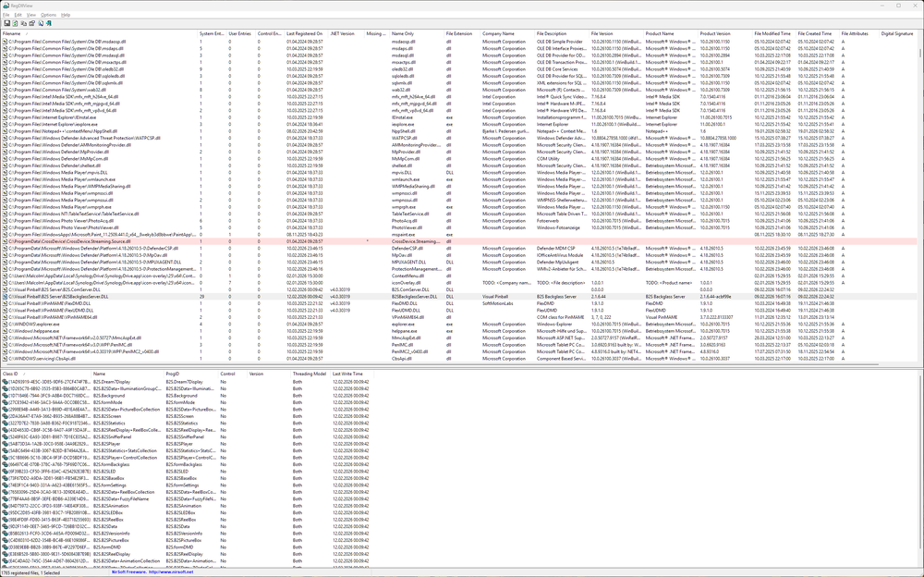
Task: Click the class icon for B2S.formSettings
Action: coord(6,485)
